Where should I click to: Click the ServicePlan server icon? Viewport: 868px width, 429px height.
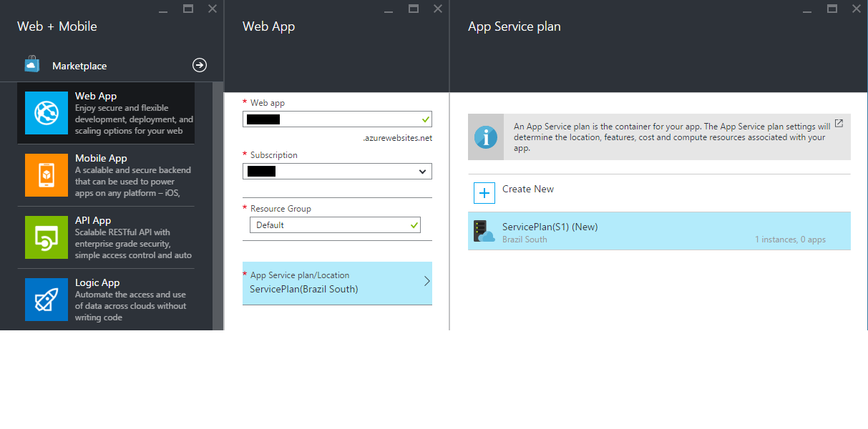pyautogui.click(x=484, y=231)
